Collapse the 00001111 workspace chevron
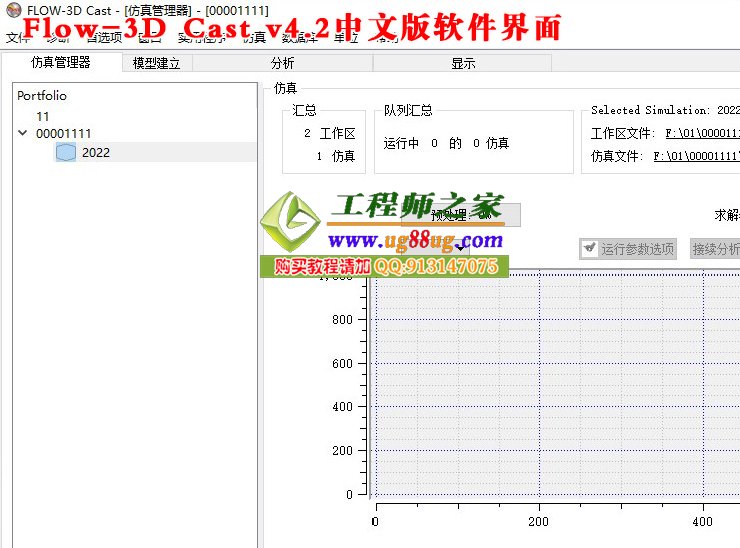The width and height of the screenshot is (740, 548). click(22, 133)
